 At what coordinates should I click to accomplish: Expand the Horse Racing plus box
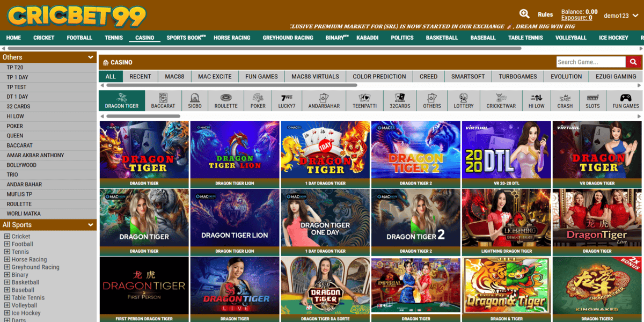coord(7,260)
